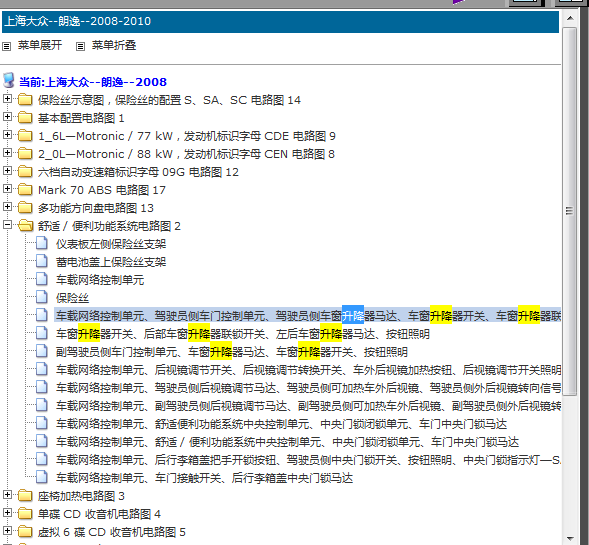Open 车载网络控制单元、车门接触开关 entry
This screenshot has height=545, width=589.
205,478
